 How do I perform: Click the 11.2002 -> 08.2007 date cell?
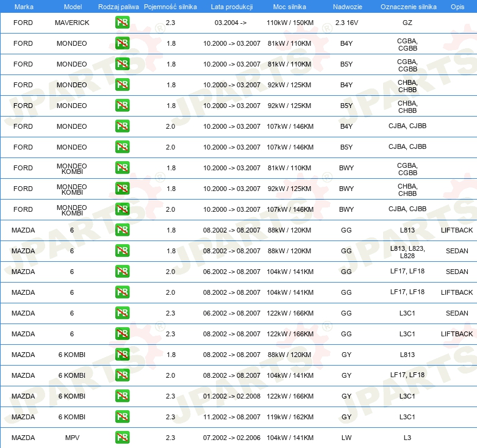tap(232, 417)
